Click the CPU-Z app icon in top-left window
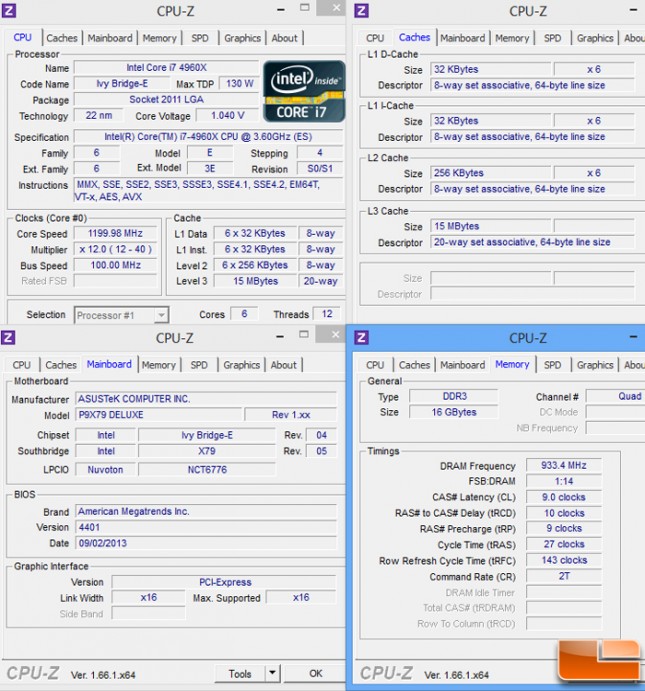The image size is (645, 691). pos(9,10)
